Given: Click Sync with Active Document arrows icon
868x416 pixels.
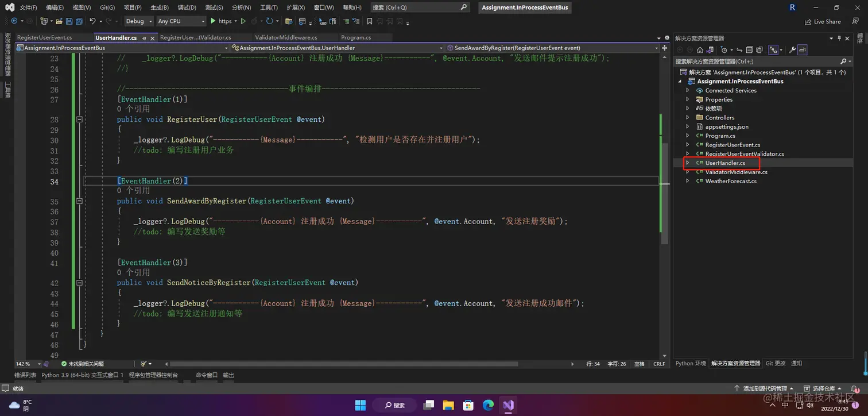Looking at the screenshot, I should (739, 50).
